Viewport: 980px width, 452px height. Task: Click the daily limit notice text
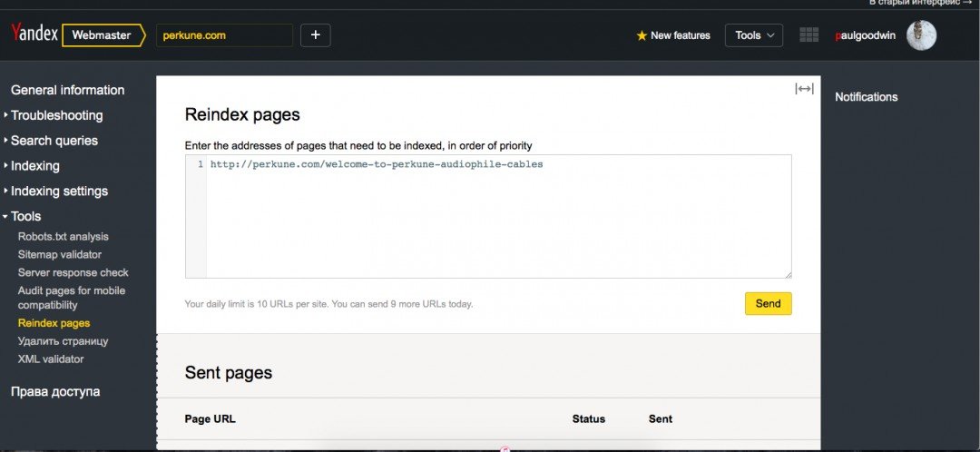[328, 304]
